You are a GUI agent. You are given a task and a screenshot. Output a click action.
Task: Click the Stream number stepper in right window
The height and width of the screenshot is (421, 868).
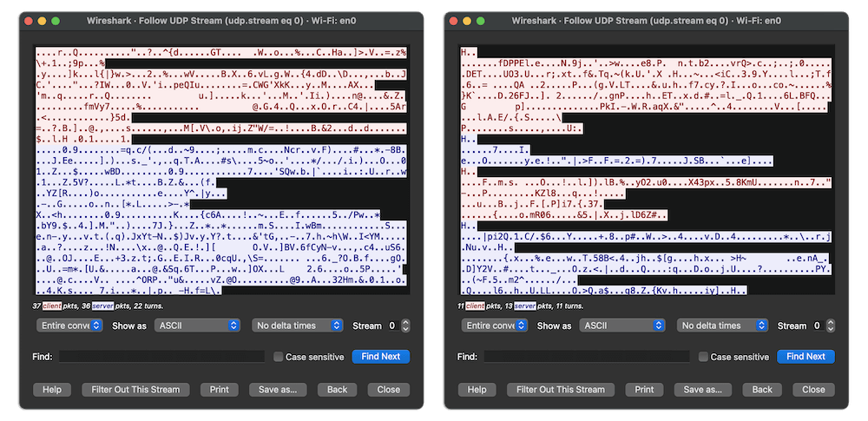click(x=831, y=326)
